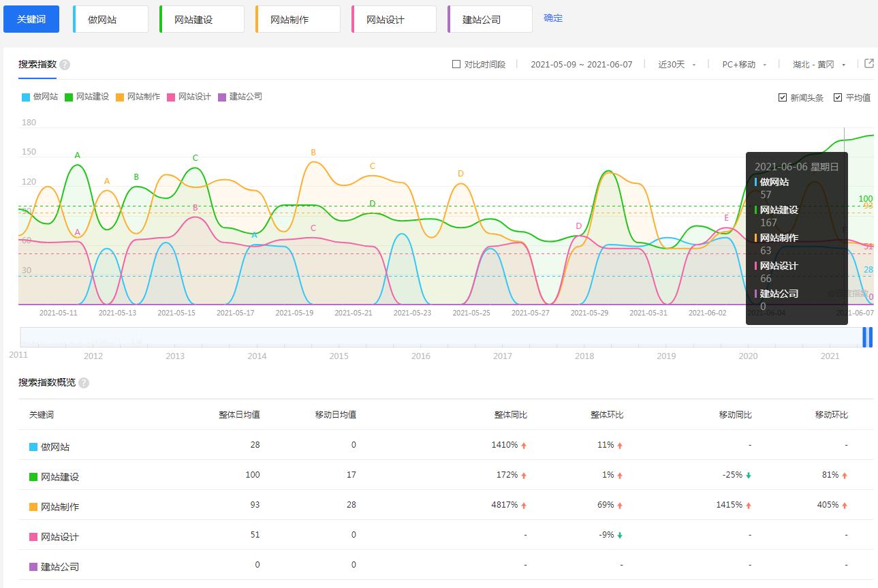Select the 网站设计 keyword box
Image resolution: width=878 pixels, height=588 pixels.
click(x=394, y=19)
